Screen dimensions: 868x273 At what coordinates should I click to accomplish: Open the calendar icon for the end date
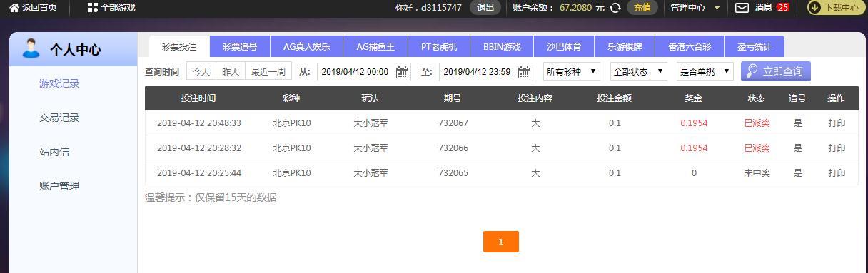pyautogui.click(x=525, y=72)
